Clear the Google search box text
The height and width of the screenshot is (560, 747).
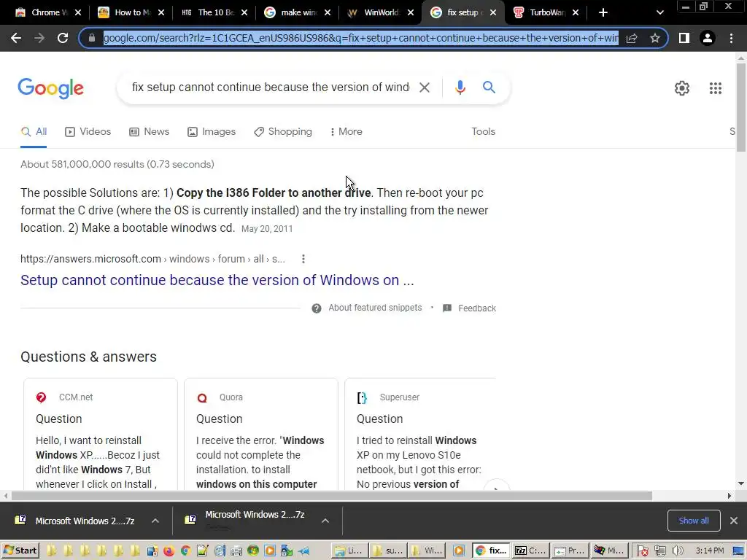424,87
